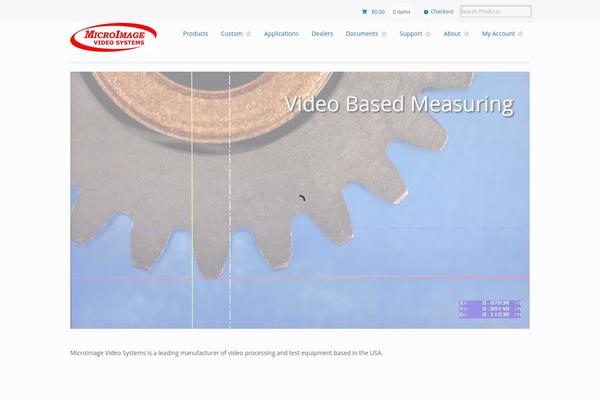Click the Checkout circle icon

click(x=426, y=12)
